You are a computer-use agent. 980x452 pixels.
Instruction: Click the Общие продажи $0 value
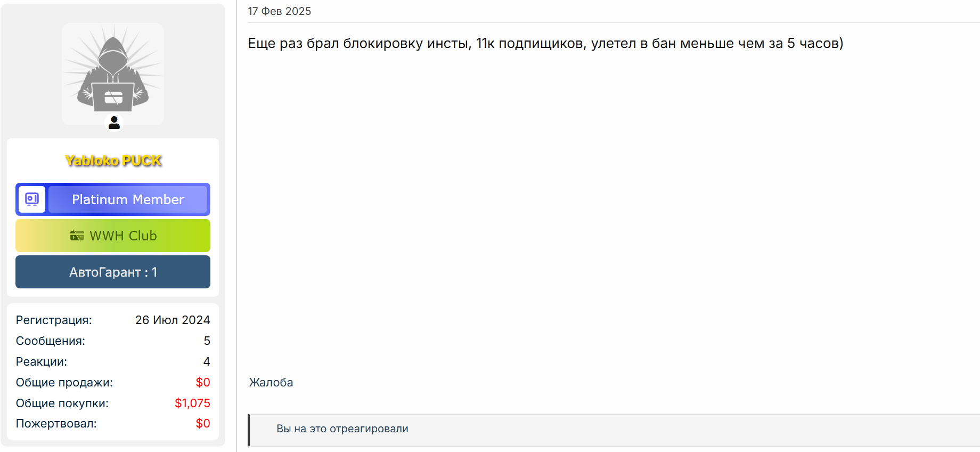click(x=203, y=382)
